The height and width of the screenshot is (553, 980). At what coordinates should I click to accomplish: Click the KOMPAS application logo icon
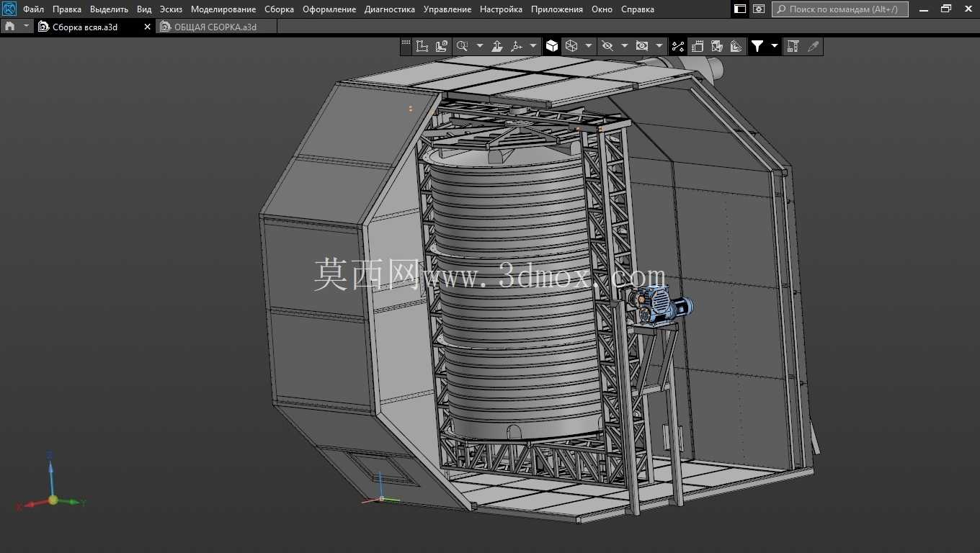(9, 9)
